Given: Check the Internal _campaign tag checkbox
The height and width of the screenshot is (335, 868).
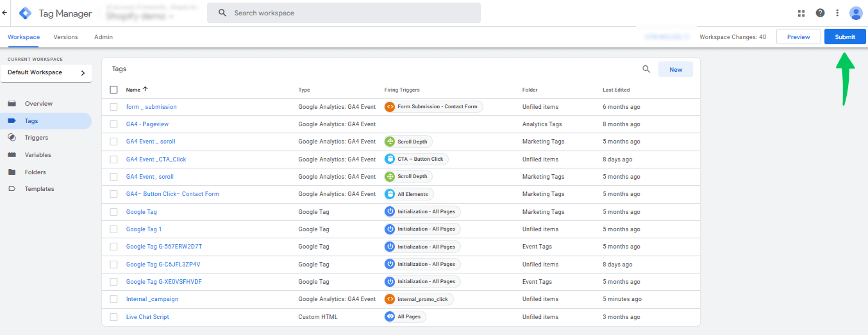Looking at the screenshot, I should pyautogui.click(x=113, y=299).
